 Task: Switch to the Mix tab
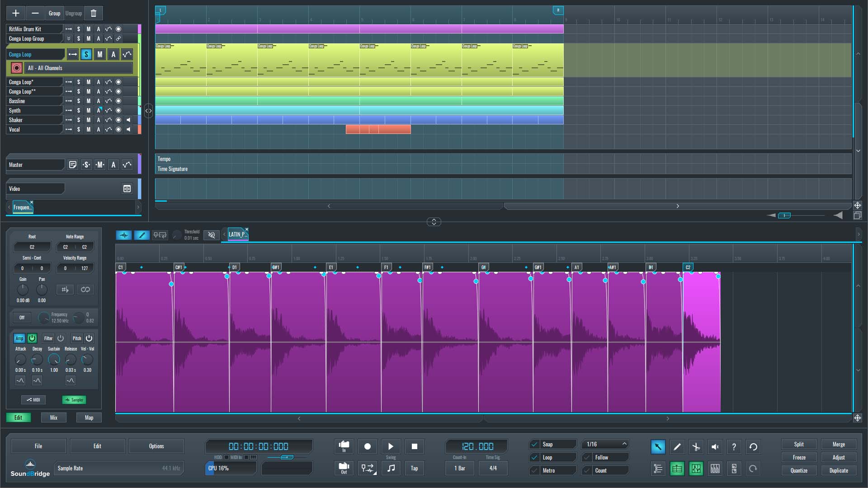(54, 418)
